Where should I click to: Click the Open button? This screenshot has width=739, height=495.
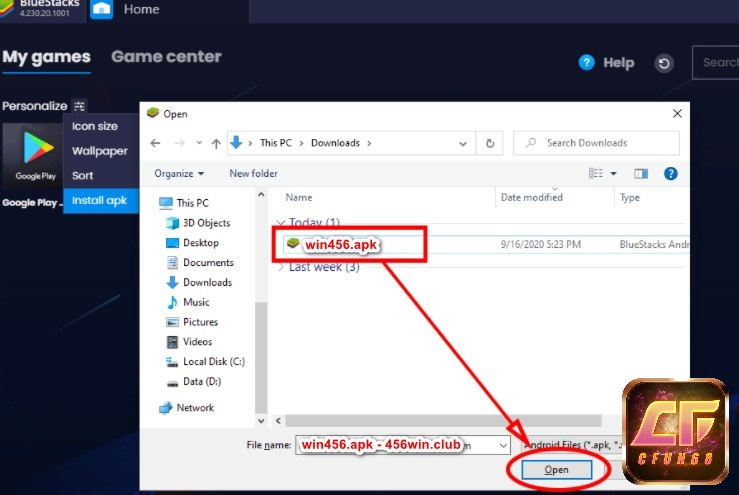pyautogui.click(x=557, y=470)
